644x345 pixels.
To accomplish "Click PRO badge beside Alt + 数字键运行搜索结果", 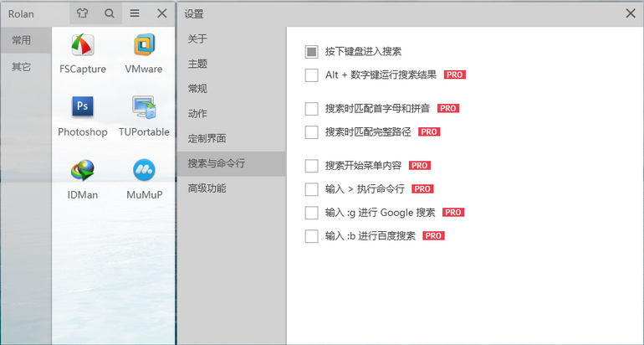I will point(455,75).
